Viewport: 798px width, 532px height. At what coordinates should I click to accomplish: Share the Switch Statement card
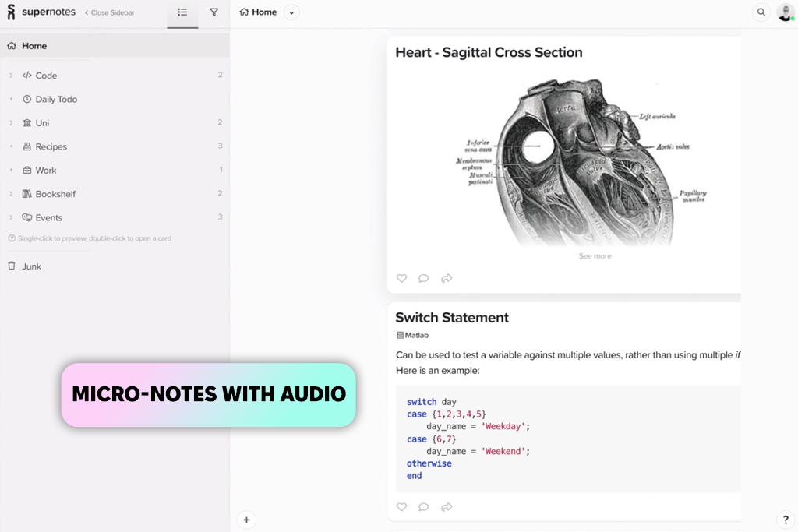coord(447,507)
